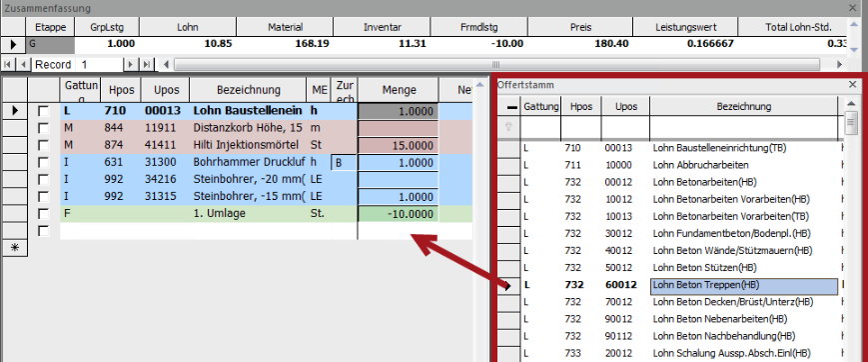Sort by Menge column header
868x362 pixels.
coord(398,90)
